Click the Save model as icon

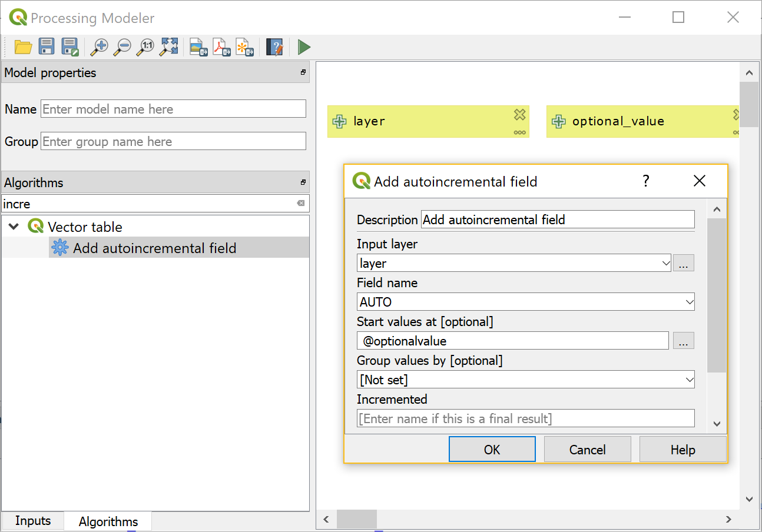[70, 47]
